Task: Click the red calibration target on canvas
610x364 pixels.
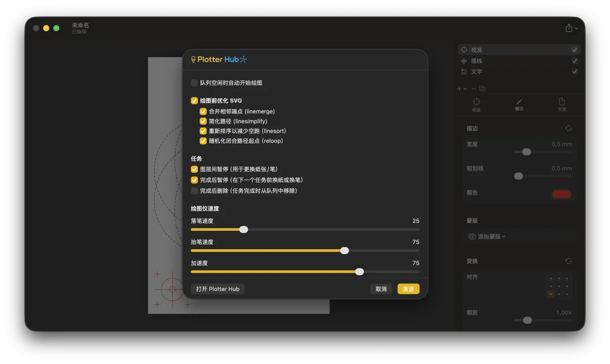Action: tap(172, 289)
